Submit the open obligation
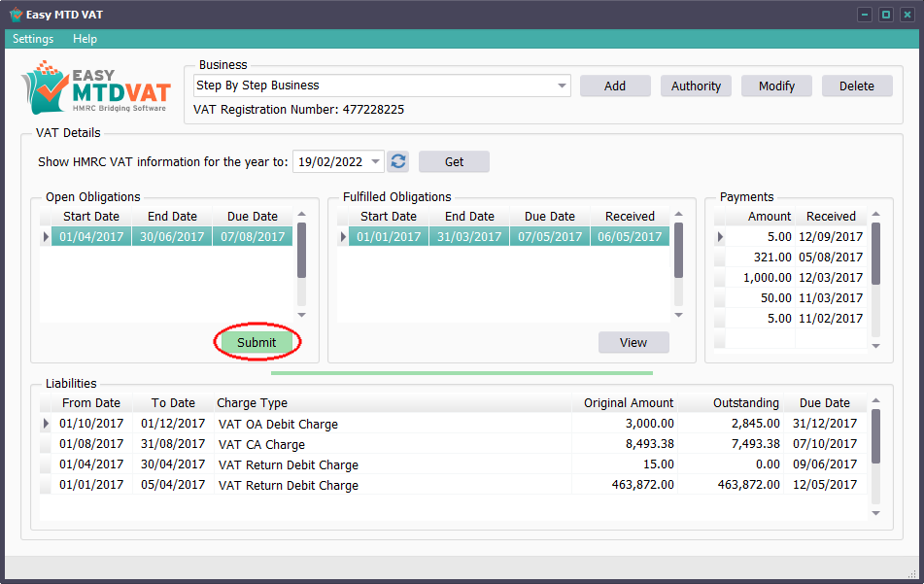Viewport: 924px width, 584px height. [257, 342]
